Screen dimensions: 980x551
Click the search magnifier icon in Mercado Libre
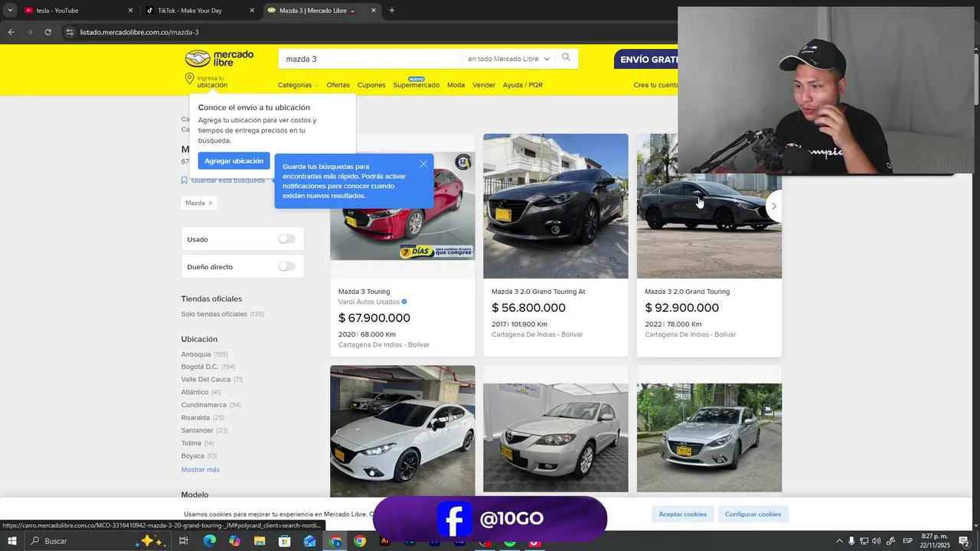(x=566, y=57)
